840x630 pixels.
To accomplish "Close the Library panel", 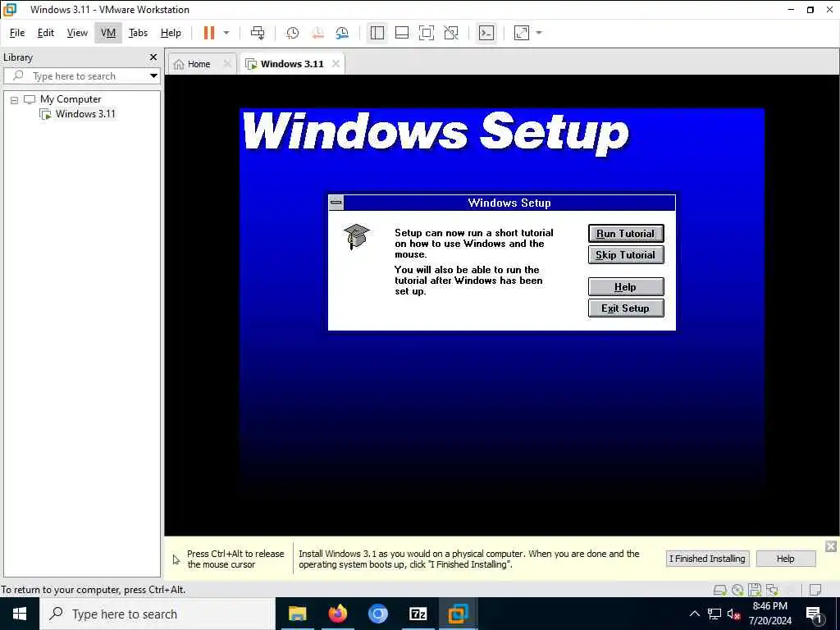I will [153, 57].
